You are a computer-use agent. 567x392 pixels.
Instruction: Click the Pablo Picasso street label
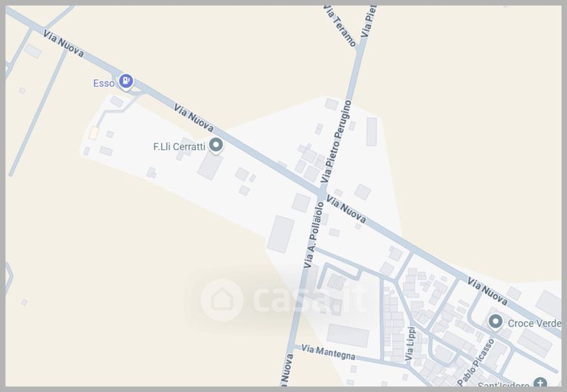coord(476,362)
